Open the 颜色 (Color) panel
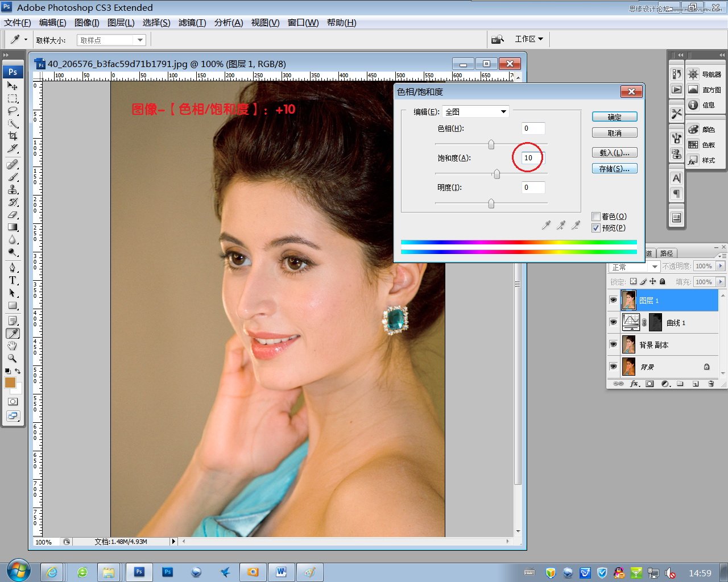 tap(693, 129)
